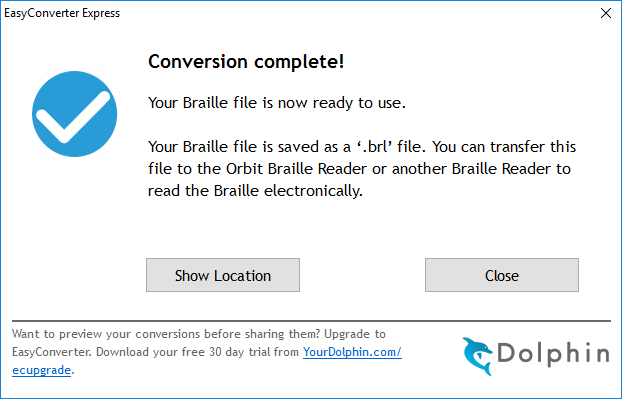Follow the ecupgrade link text
The height and width of the screenshot is (399, 622).
[41, 370]
